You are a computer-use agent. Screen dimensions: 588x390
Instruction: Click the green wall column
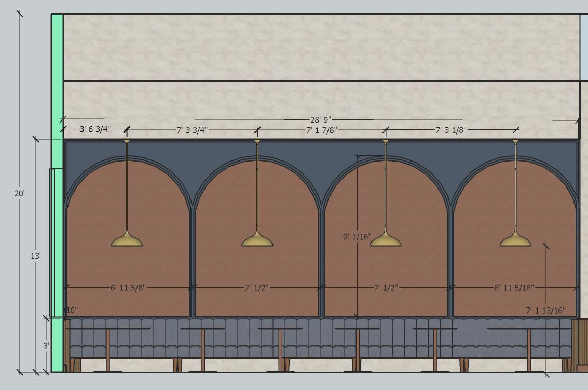[57, 193]
